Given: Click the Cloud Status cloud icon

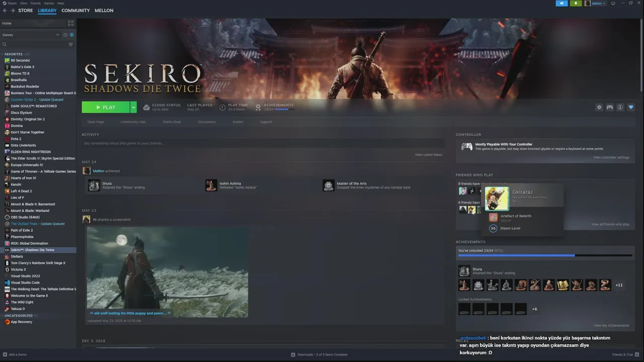Looking at the screenshot, I should (146, 107).
